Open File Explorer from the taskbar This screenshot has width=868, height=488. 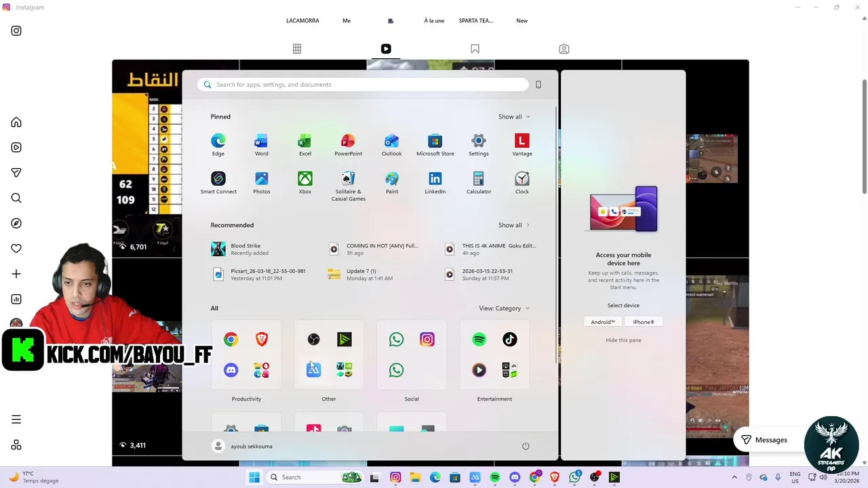tap(415, 477)
